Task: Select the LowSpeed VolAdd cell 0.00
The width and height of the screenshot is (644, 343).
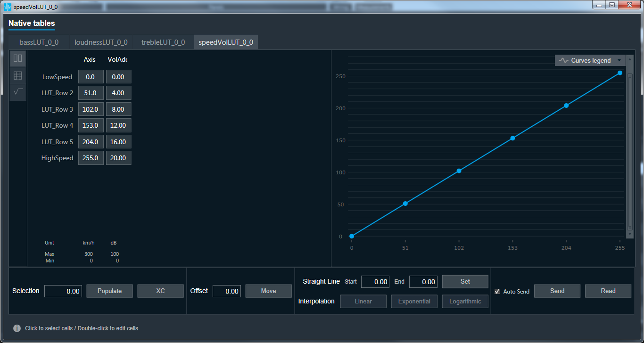Action: [119, 77]
